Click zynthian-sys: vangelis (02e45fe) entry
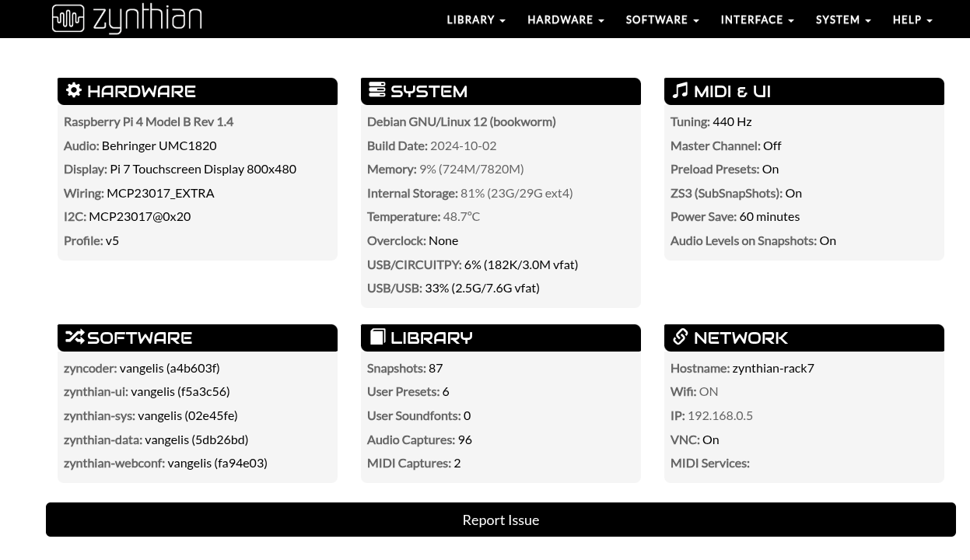This screenshot has height=560, width=970. pos(151,415)
